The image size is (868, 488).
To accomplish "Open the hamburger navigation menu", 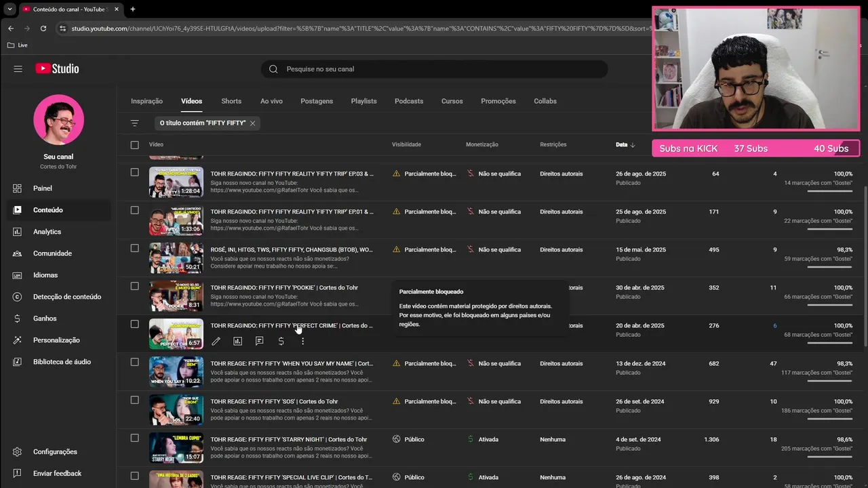I will click(x=18, y=69).
